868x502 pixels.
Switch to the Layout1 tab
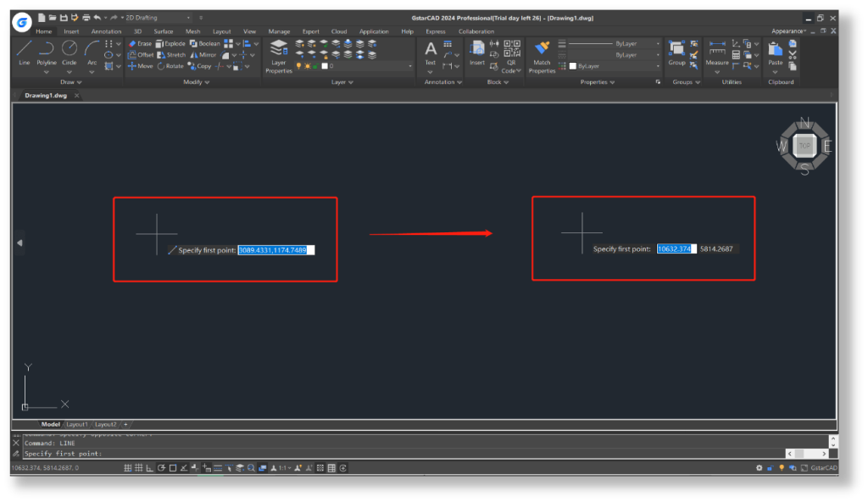[77, 424]
